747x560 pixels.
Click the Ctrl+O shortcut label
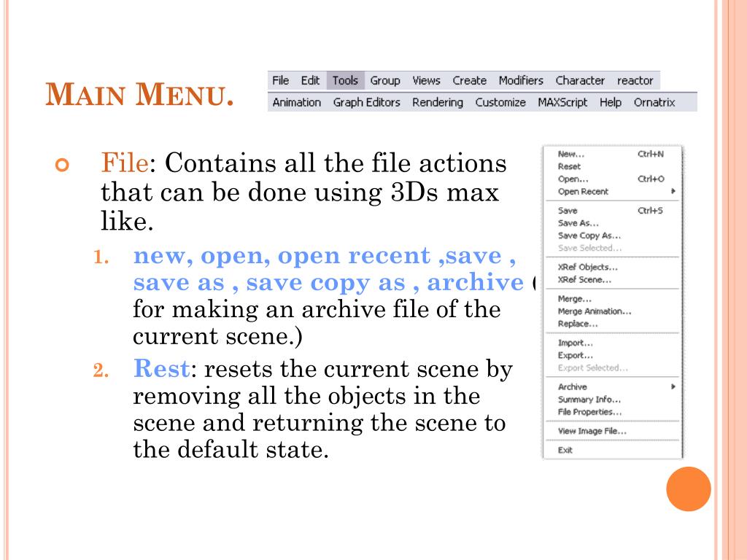pos(651,179)
